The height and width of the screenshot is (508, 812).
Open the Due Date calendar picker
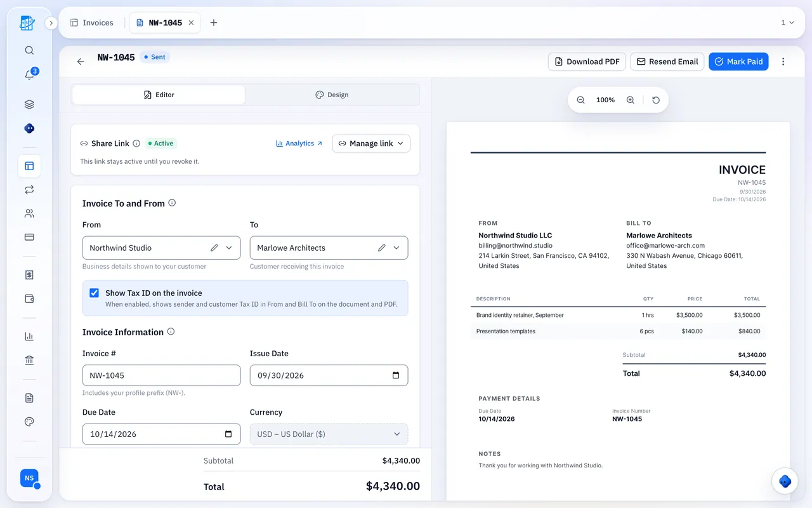tap(228, 434)
